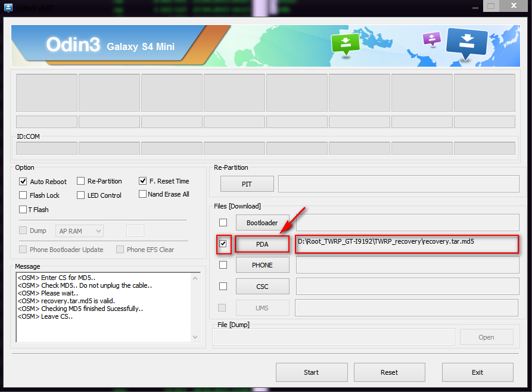This screenshot has height=392, width=532.
Task: Click the Bootloader file button
Action: (262, 223)
